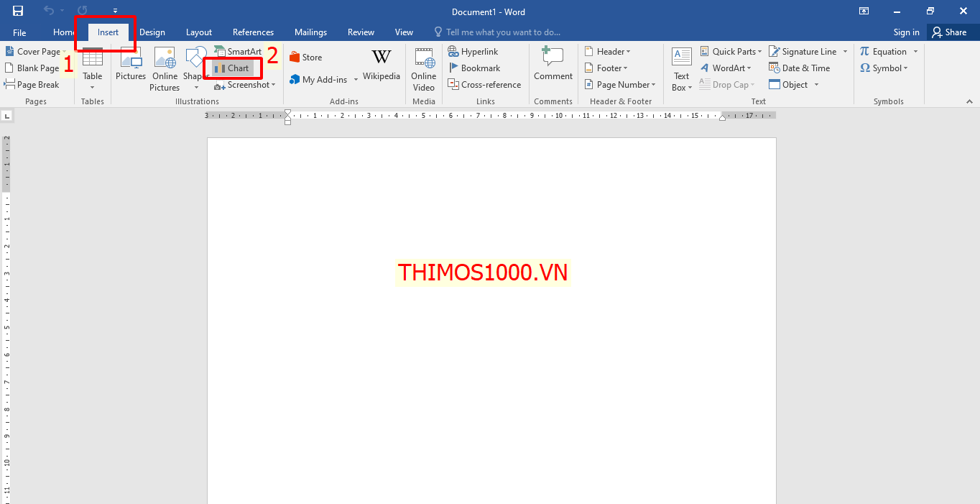Open My Add-ins
The image size is (980, 504).
coord(318,80)
